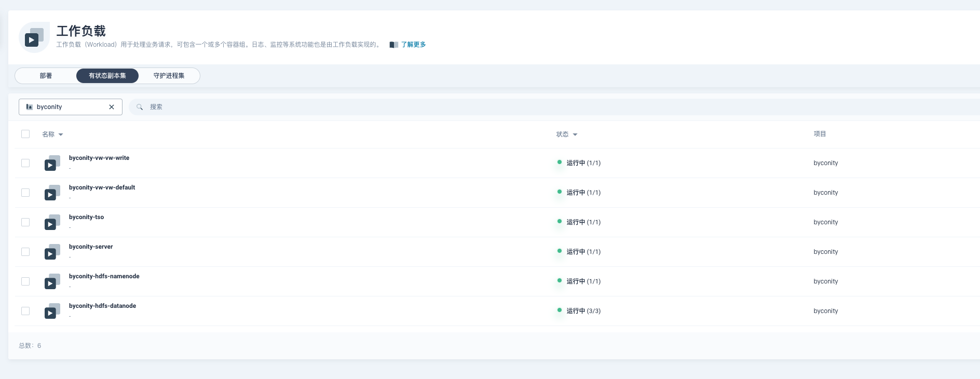Click the workload icon for byconity-vw-vw-default
This screenshot has height=379, width=980.
(x=52, y=193)
